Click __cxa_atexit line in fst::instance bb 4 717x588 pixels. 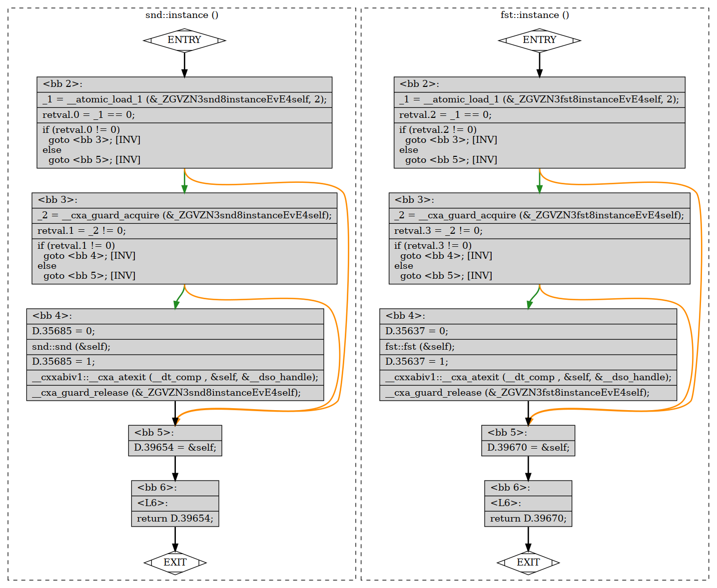pyautogui.click(x=528, y=377)
